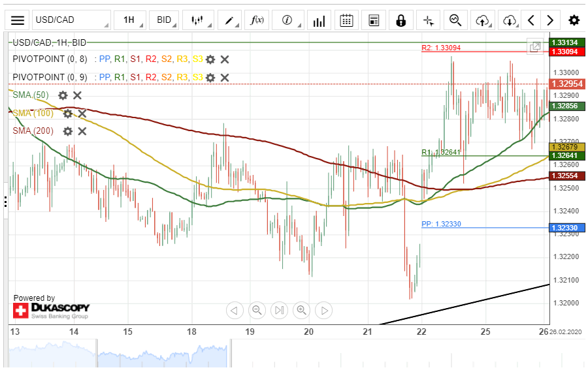The image size is (588, 372).
Task: Open settings for SMA (50) indicator
Action: [63, 95]
